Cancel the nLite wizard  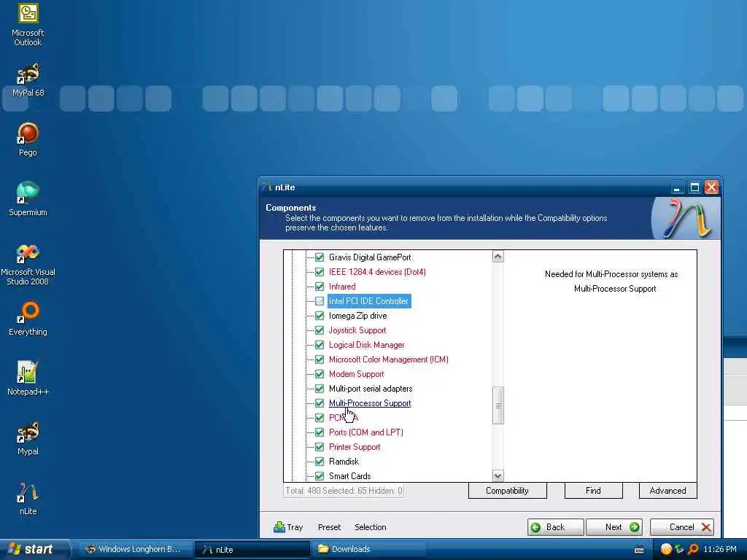[x=682, y=527]
